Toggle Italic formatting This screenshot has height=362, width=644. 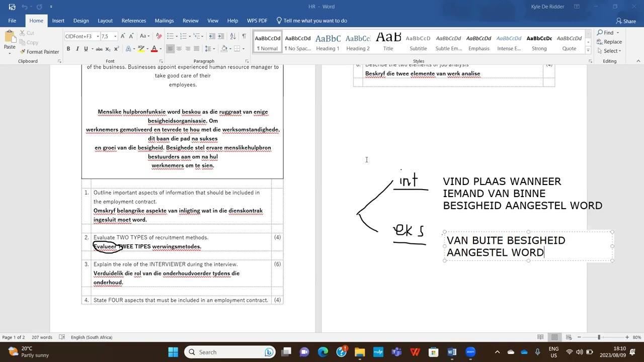click(77, 49)
